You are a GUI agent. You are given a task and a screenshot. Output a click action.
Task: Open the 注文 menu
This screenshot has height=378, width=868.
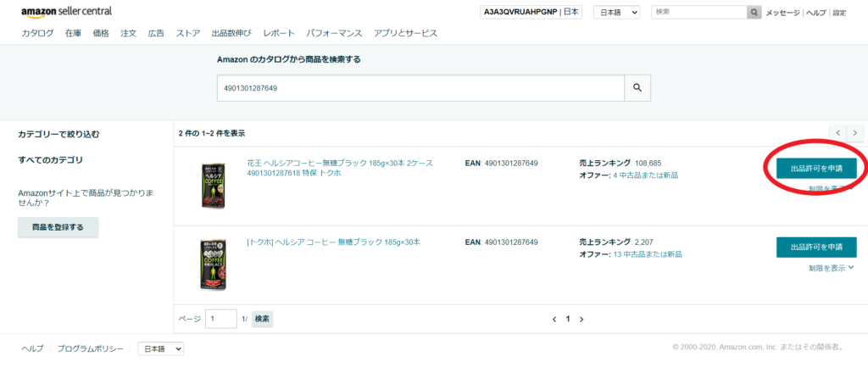[129, 33]
